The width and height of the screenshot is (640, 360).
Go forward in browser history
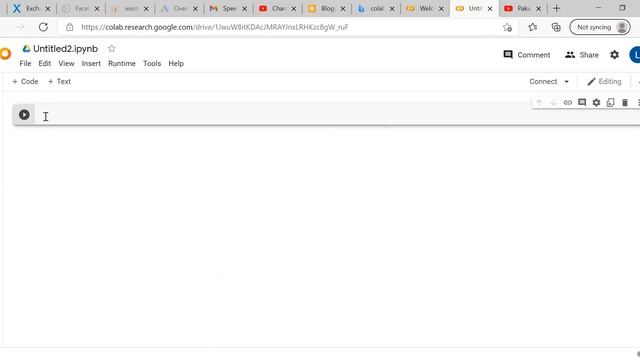(x=20, y=27)
